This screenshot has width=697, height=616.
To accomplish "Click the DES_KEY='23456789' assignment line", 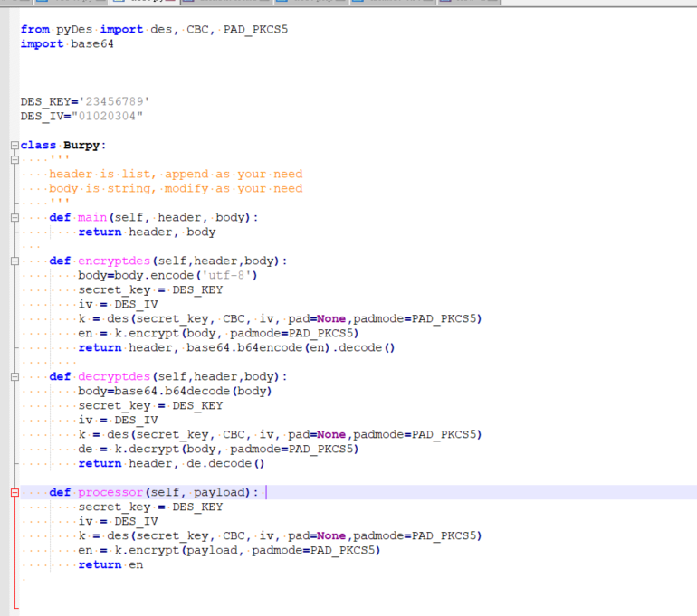I will 85,101.
